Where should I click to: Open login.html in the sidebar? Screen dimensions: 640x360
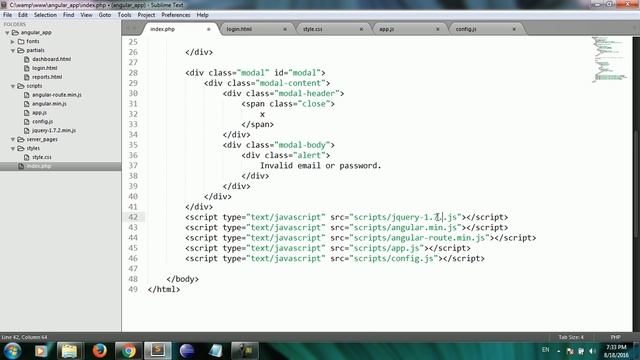point(45,68)
